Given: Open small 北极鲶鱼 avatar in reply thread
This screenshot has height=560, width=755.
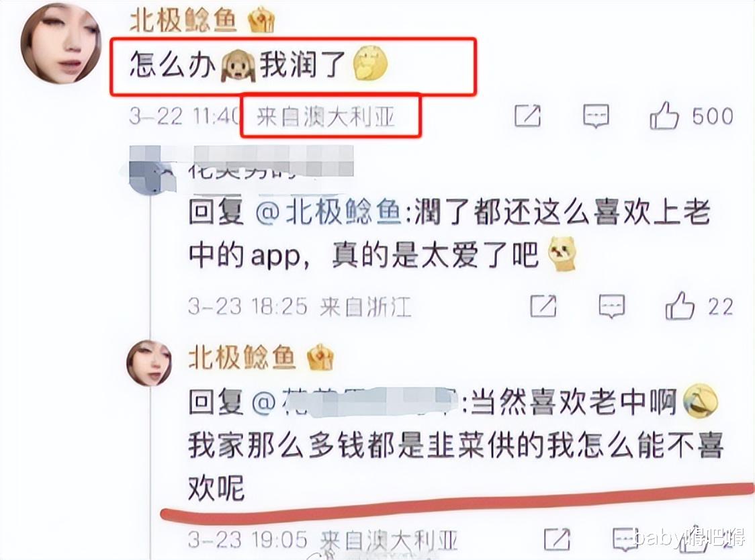Looking at the screenshot, I should (x=149, y=363).
